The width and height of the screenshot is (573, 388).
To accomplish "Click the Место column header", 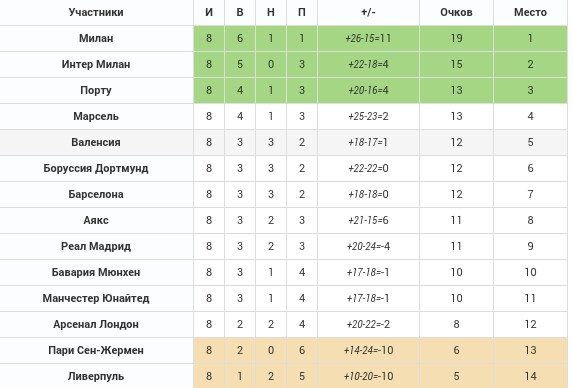I will click(x=530, y=12).
